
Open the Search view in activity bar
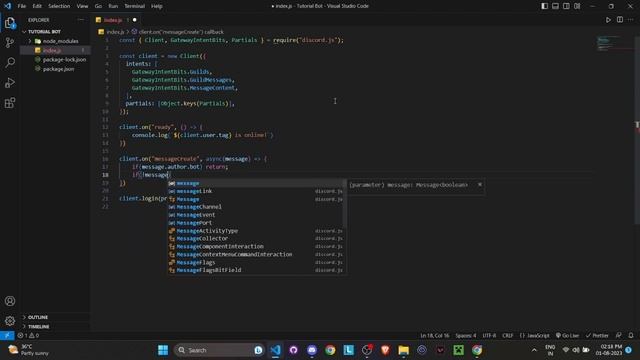point(10,62)
